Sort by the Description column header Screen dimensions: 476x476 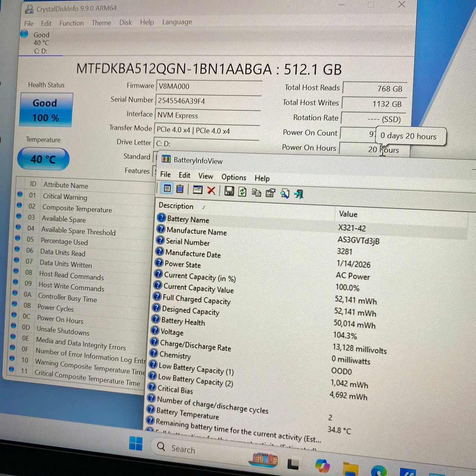click(176, 206)
